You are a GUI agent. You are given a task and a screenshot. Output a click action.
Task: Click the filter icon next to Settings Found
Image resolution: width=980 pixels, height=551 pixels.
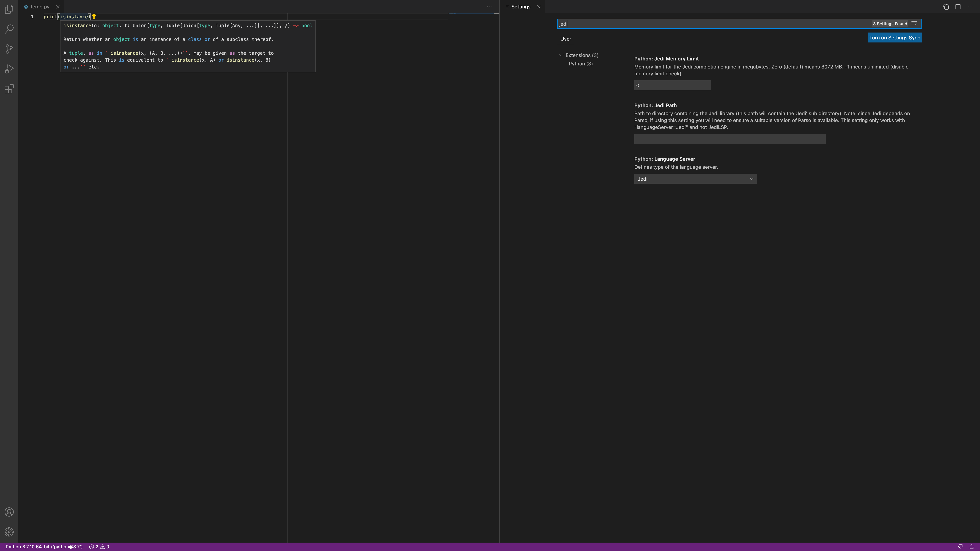click(x=915, y=23)
